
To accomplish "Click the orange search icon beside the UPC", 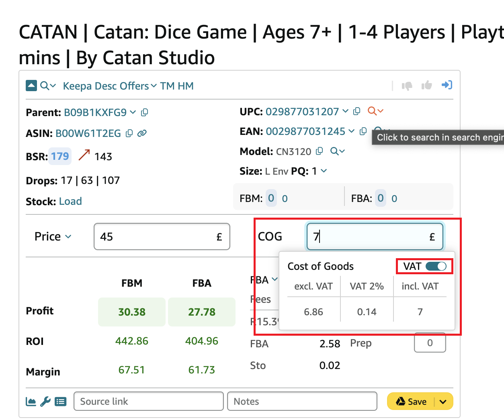I will pos(373,111).
